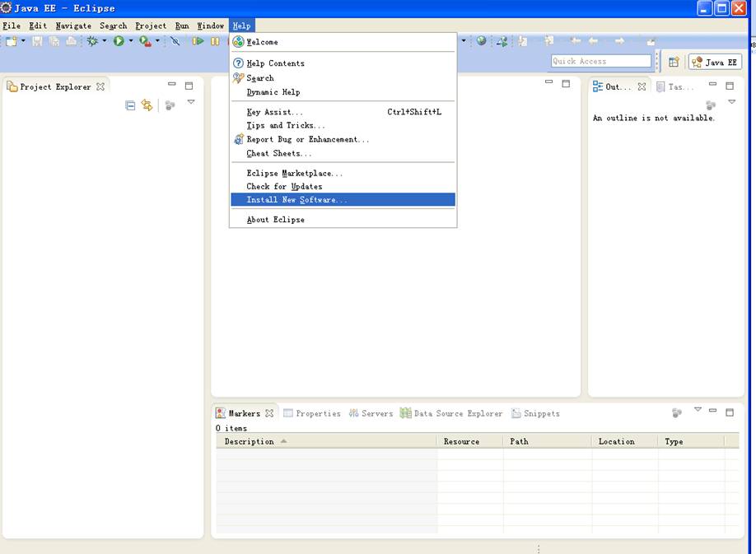Select the Java EE perspective button
This screenshot has height=554, width=756.
click(x=715, y=62)
